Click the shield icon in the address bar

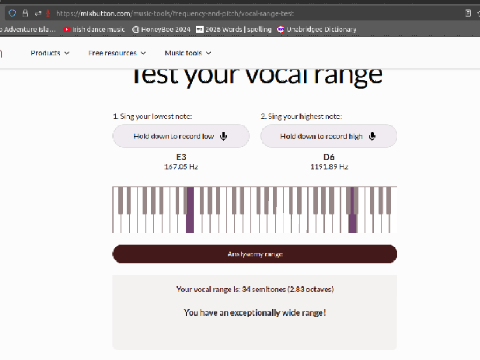(x=12, y=13)
